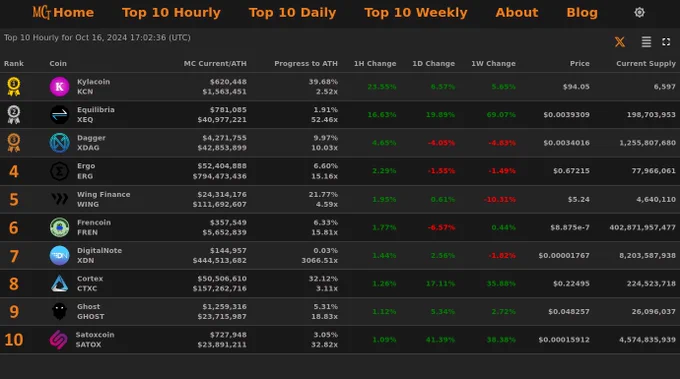Click the Frencoin logo
Image resolution: width=680 pixels, height=379 pixels.
[59, 227]
